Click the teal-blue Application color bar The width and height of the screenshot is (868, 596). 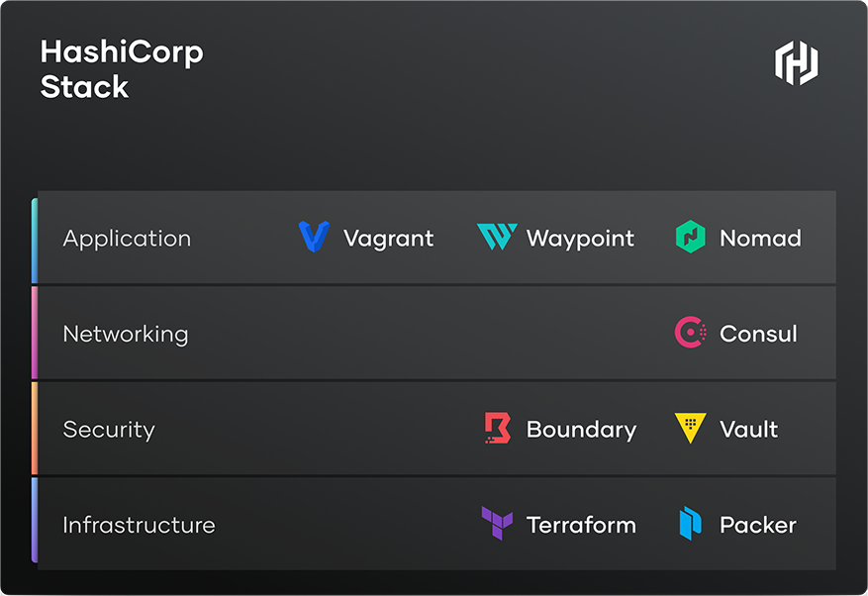pos(35,240)
